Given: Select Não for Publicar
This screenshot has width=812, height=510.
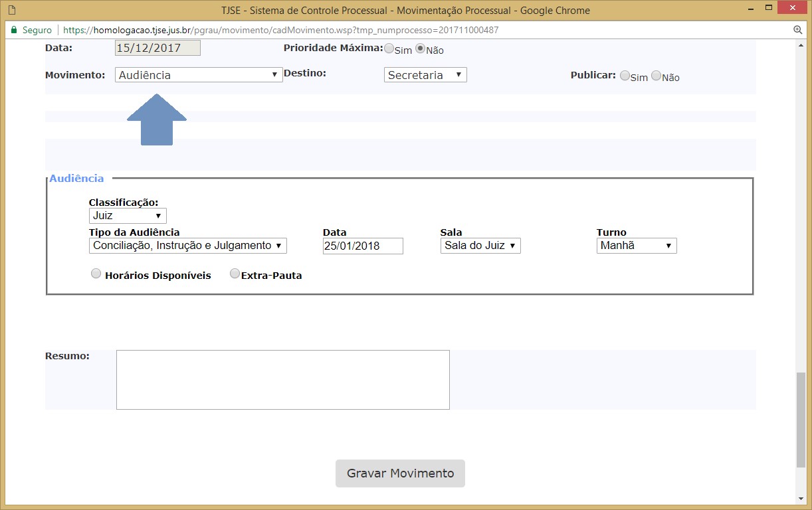Looking at the screenshot, I should tap(657, 76).
